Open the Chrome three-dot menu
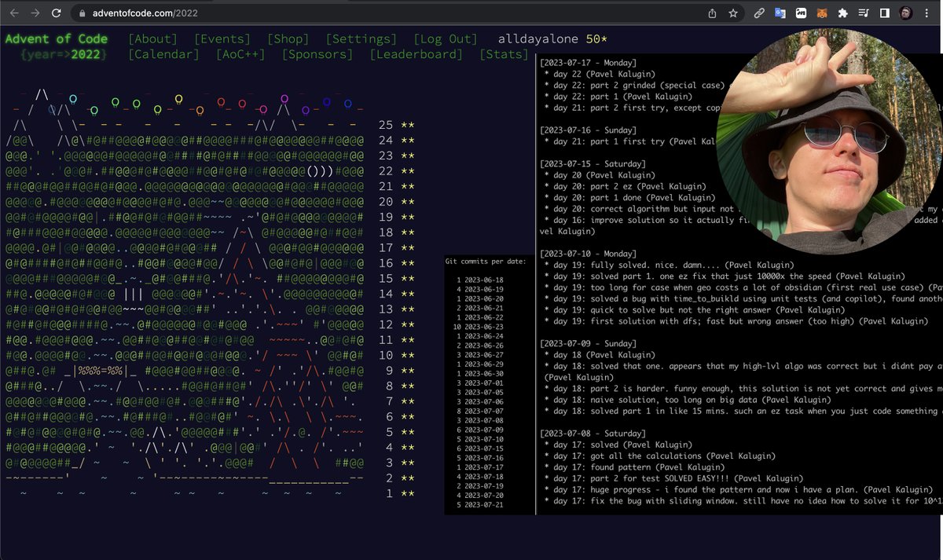Screen dimensions: 943x560 pos(927,13)
